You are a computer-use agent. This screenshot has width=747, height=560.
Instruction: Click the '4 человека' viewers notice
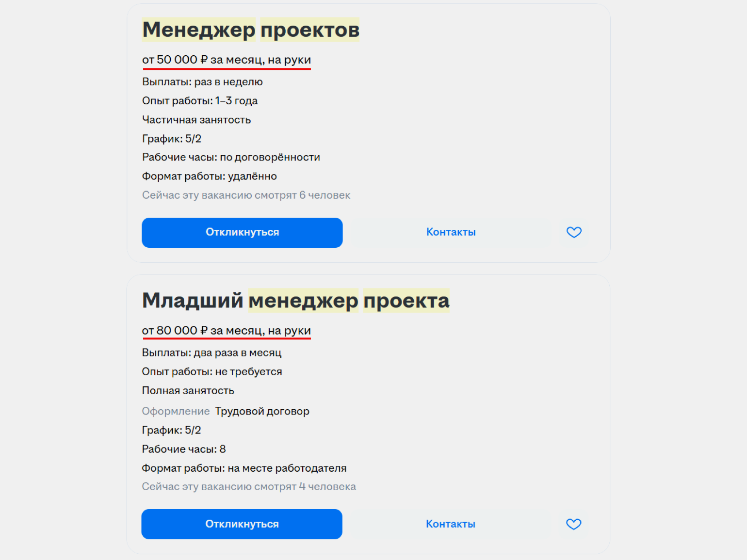[248, 487]
